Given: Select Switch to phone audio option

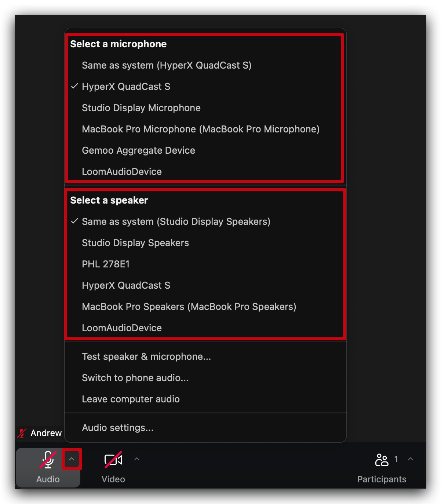Looking at the screenshot, I should 135,378.
